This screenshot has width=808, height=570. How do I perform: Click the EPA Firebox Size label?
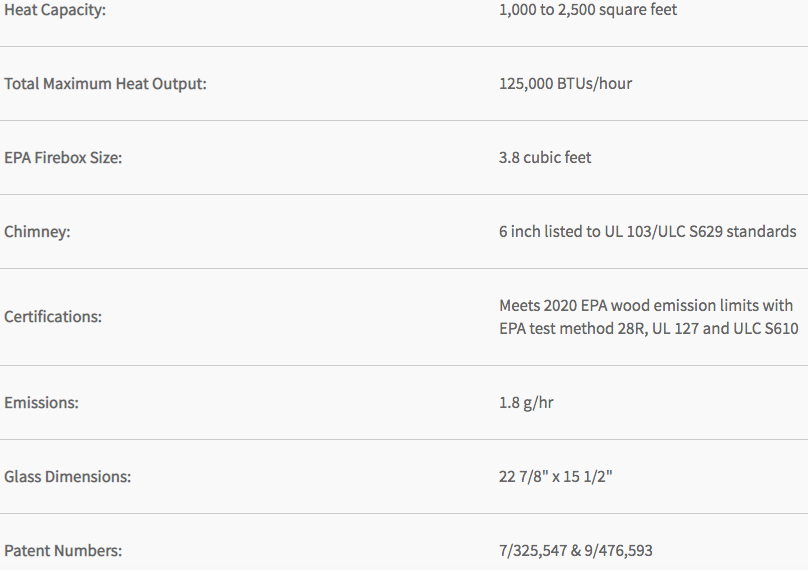pos(63,157)
